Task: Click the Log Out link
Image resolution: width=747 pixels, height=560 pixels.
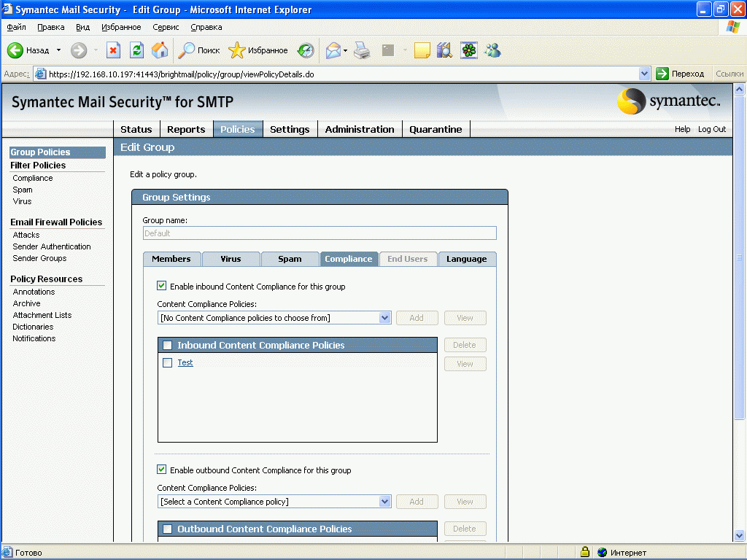Action: 712,129
